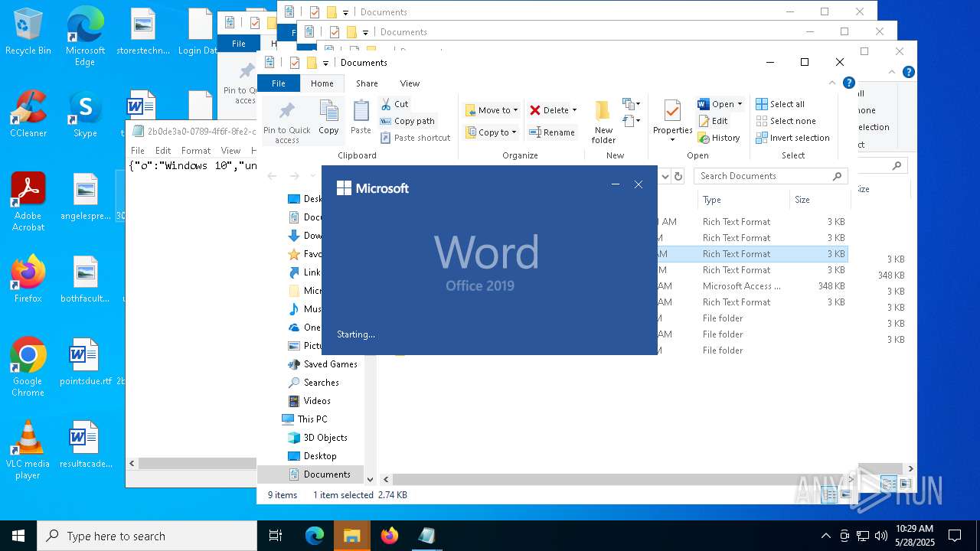Switch to large icons view in status bar
The height and width of the screenshot is (551, 980).
(x=845, y=495)
